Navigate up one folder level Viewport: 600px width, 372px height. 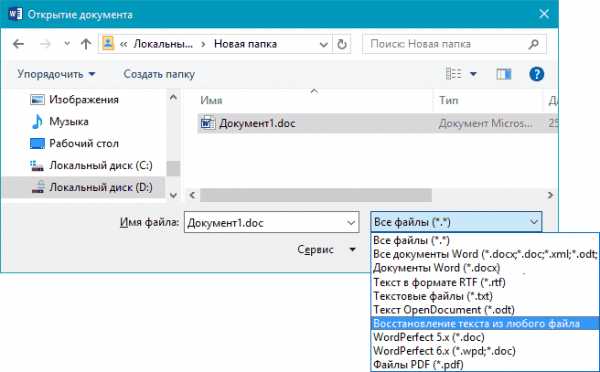click(x=86, y=44)
